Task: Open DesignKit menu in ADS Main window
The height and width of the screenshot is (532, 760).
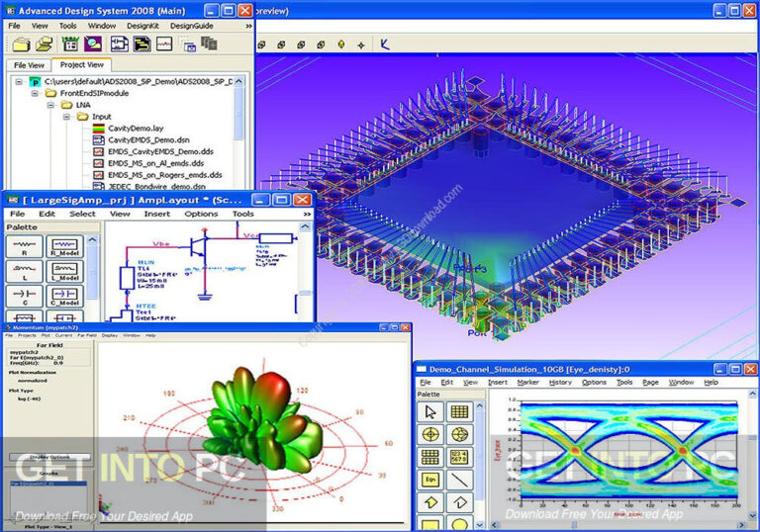Action: (142, 26)
